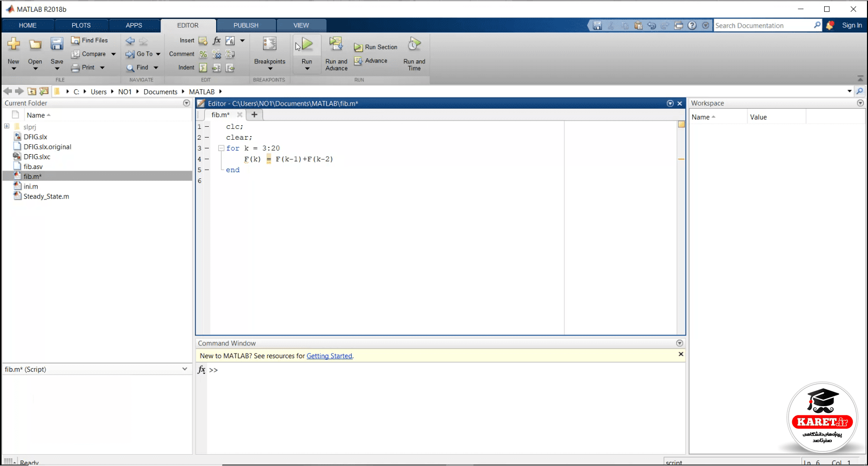This screenshot has height=466, width=868.
Task: Apply smart indent icon
Action: click(x=203, y=68)
